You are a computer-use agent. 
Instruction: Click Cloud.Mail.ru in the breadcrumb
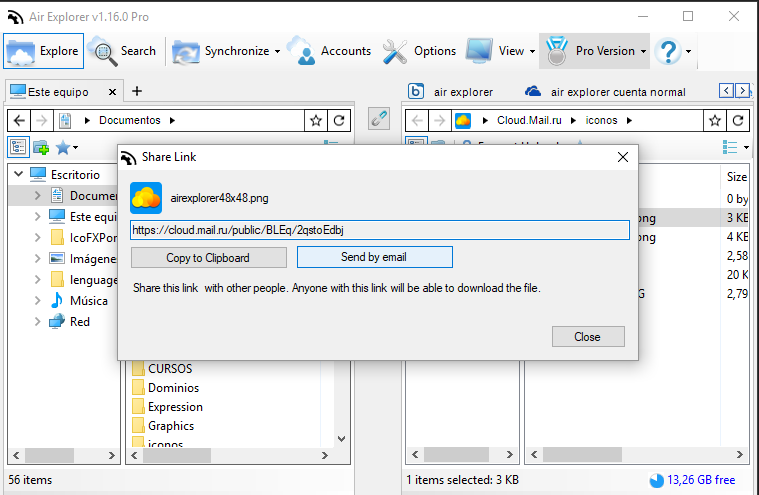529,120
